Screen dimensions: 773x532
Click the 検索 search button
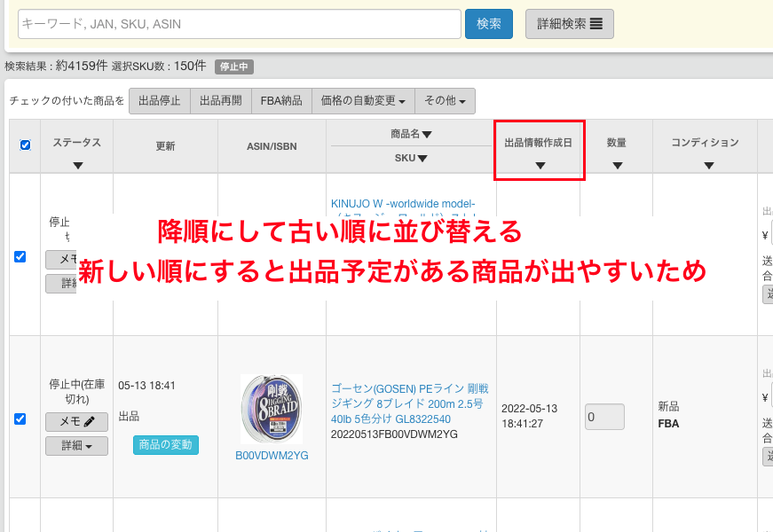pos(488,24)
